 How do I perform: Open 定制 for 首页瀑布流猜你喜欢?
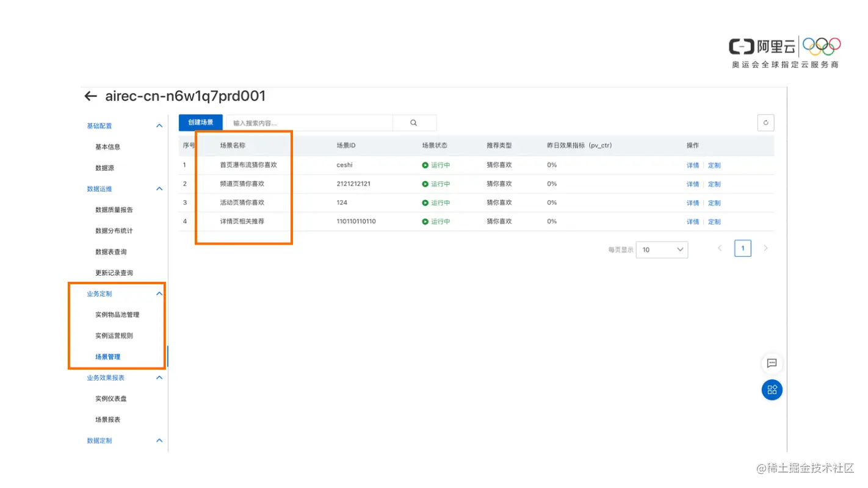pyautogui.click(x=714, y=165)
